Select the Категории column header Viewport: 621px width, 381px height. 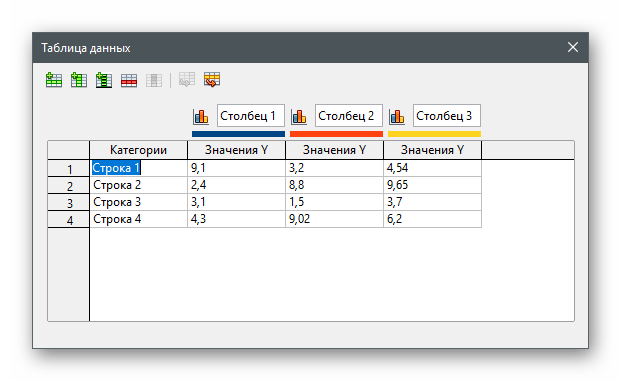point(139,150)
